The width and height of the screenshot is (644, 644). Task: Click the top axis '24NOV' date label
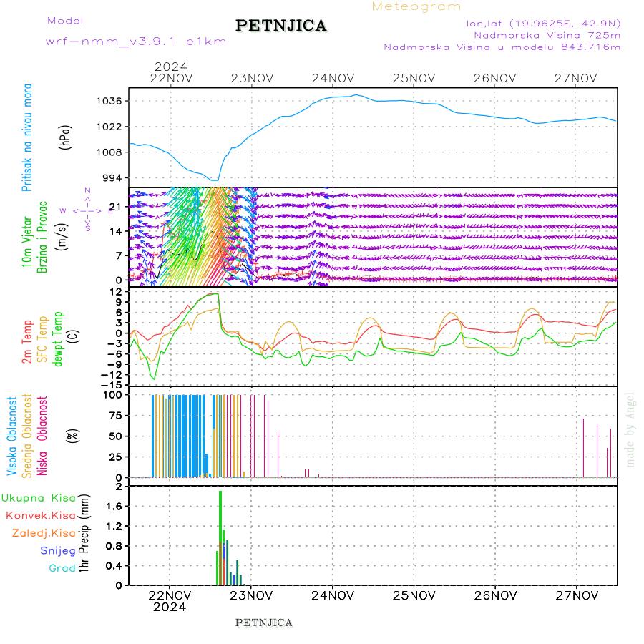click(333, 78)
